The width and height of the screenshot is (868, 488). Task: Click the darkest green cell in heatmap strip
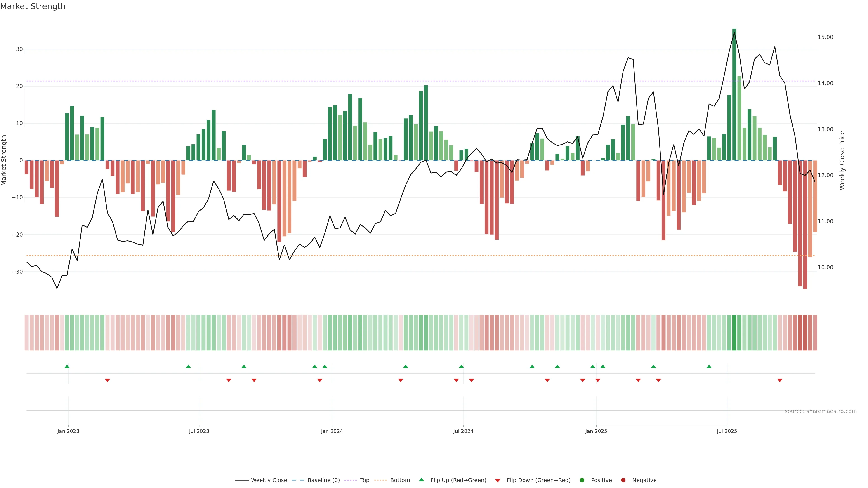[734, 332]
